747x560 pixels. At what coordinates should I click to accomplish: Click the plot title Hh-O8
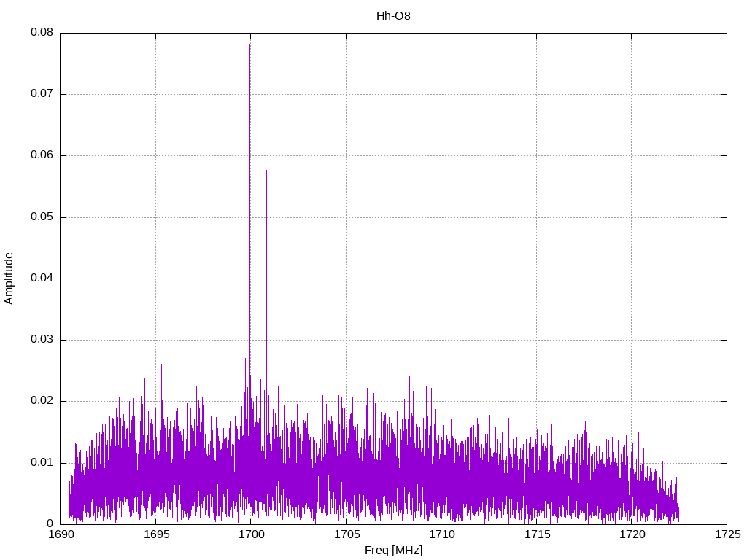click(x=392, y=16)
